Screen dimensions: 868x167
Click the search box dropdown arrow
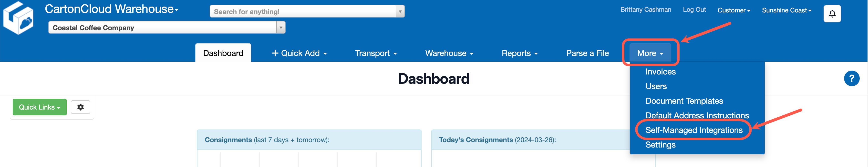coord(400,11)
